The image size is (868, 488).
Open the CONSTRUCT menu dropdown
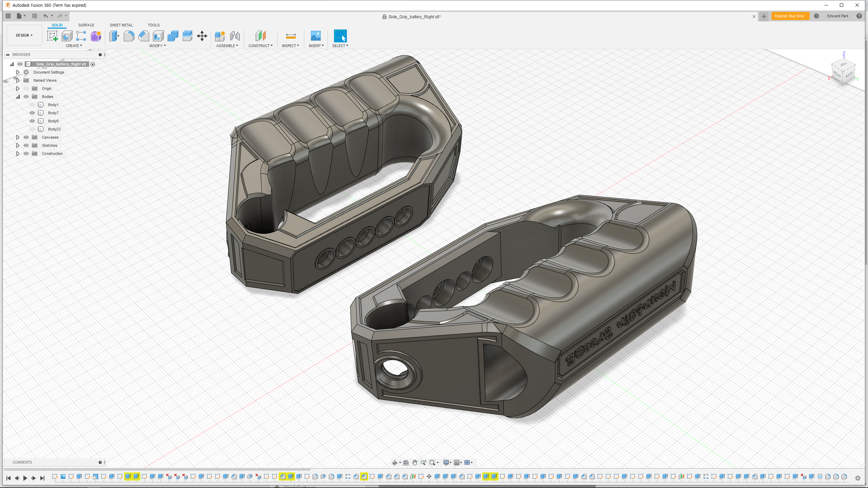tap(260, 46)
